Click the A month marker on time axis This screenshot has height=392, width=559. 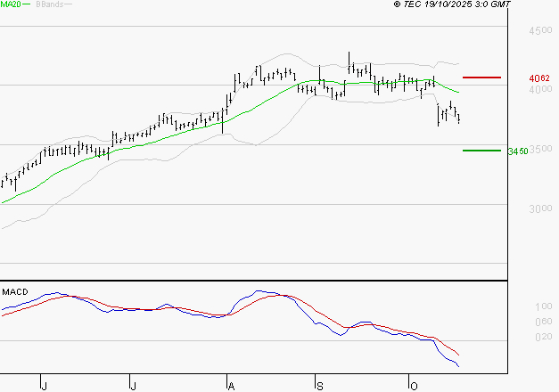[x=232, y=387]
